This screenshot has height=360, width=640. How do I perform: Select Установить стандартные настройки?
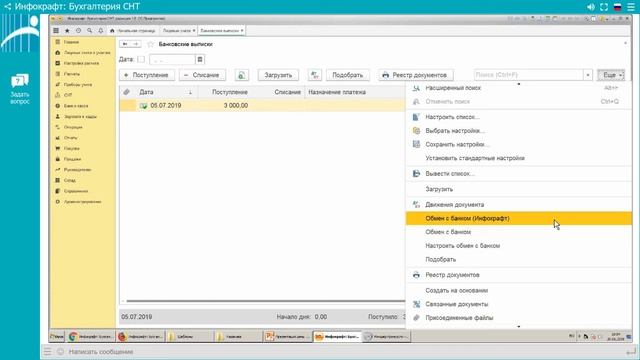click(x=519, y=158)
